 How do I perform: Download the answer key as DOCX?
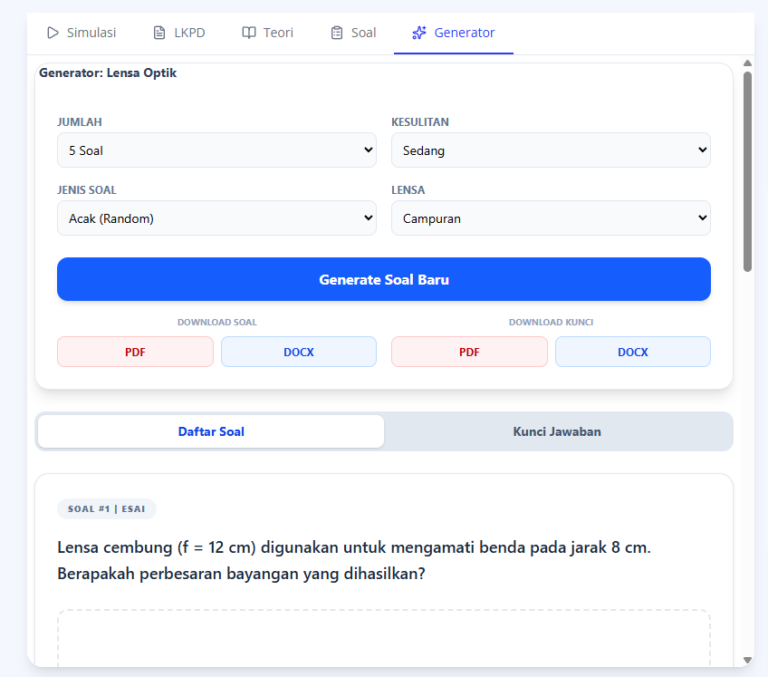click(x=632, y=352)
